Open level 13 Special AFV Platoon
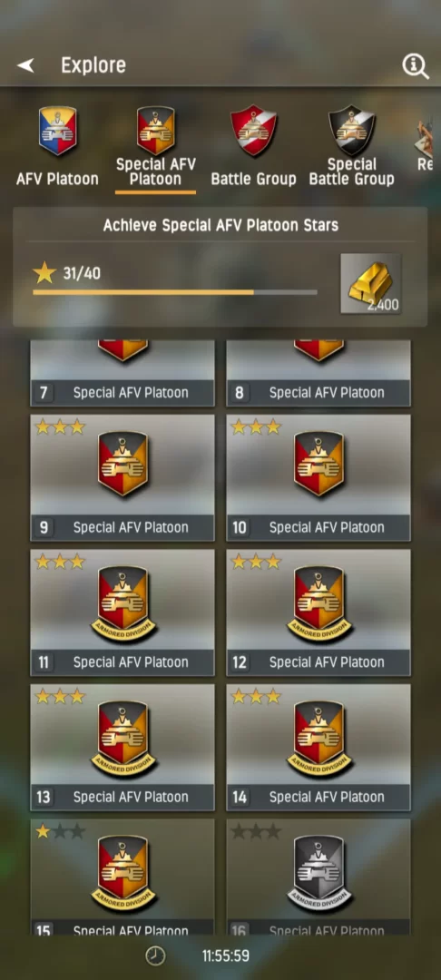The height and width of the screenshot is (980, 441). click(122, 748)
